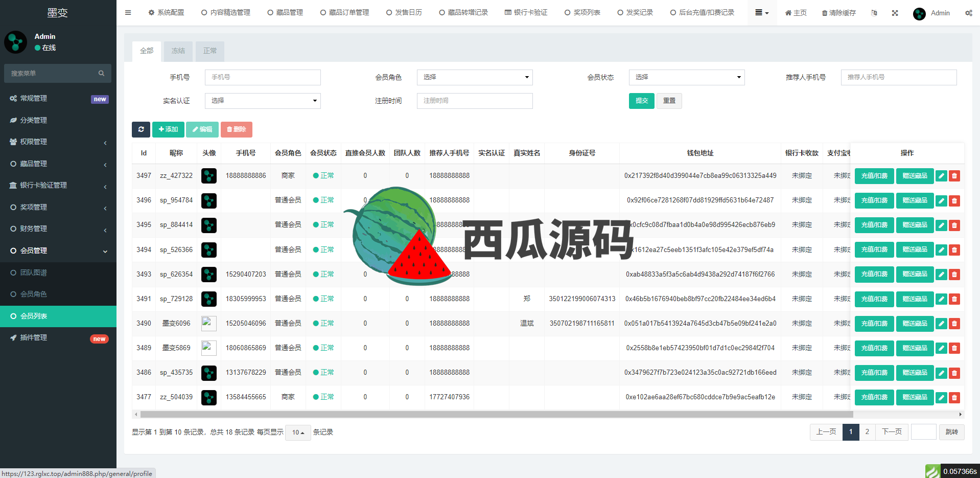Go to 主页 in top bar
Image resolution: width=980 pixels, height=478 pixels.
click(x=796, y=13)
